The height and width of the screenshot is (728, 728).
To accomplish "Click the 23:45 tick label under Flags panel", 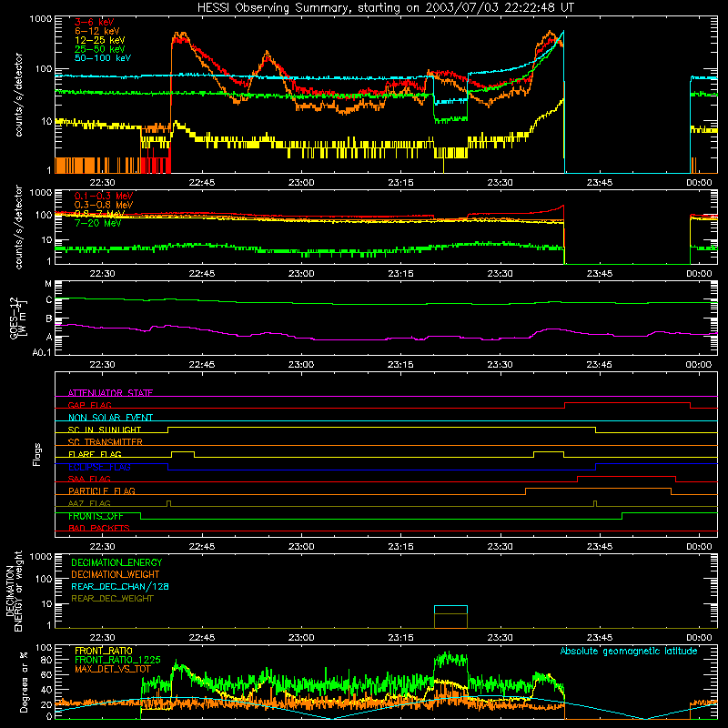I will tap(600, 547).
